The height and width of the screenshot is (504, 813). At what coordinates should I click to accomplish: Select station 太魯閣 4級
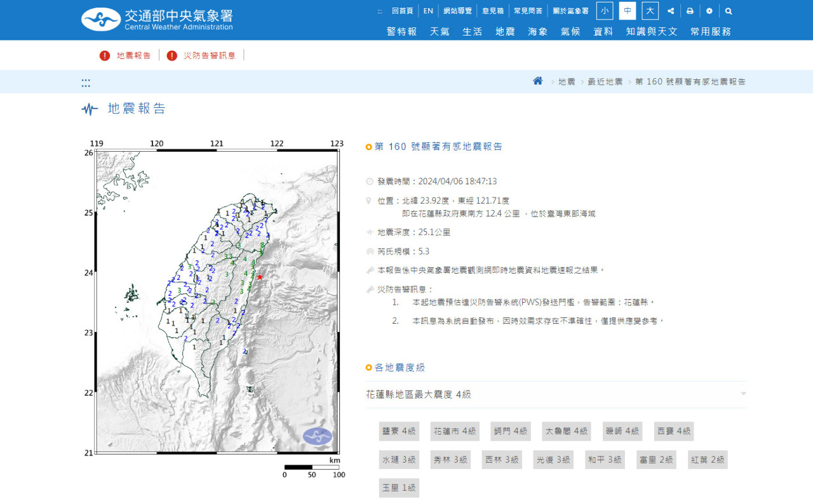tap(567, 431)
